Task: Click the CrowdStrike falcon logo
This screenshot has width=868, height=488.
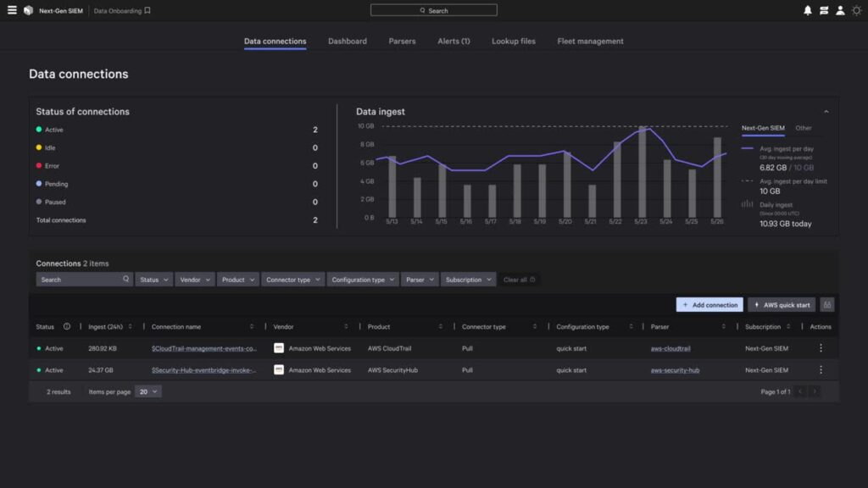Action: [x=28, y=9]
